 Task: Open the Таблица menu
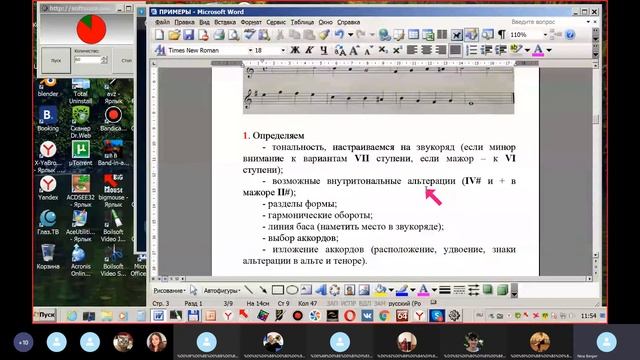(x=302, y=22)
